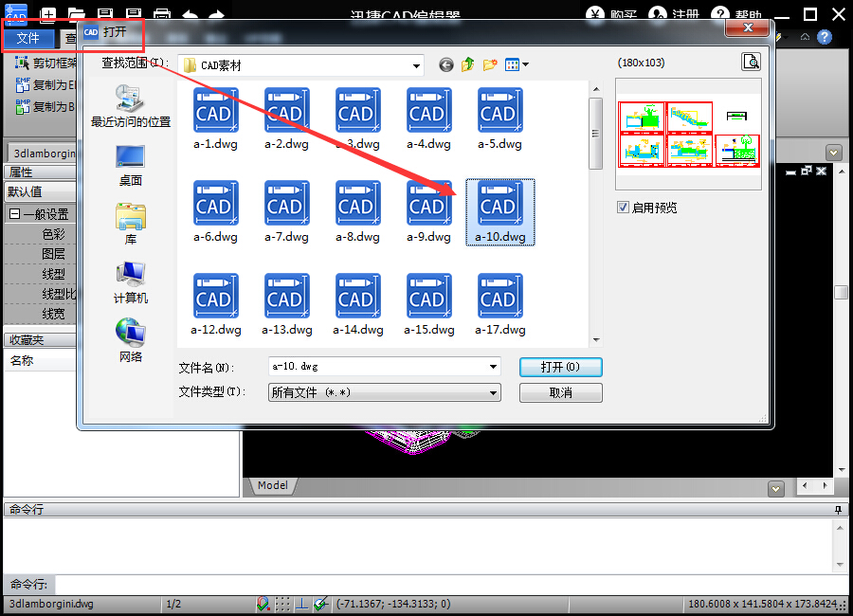This screenshot has width=853, height=616.
Task: Click the preview magnifier icon button
Action: click(751, 62)
